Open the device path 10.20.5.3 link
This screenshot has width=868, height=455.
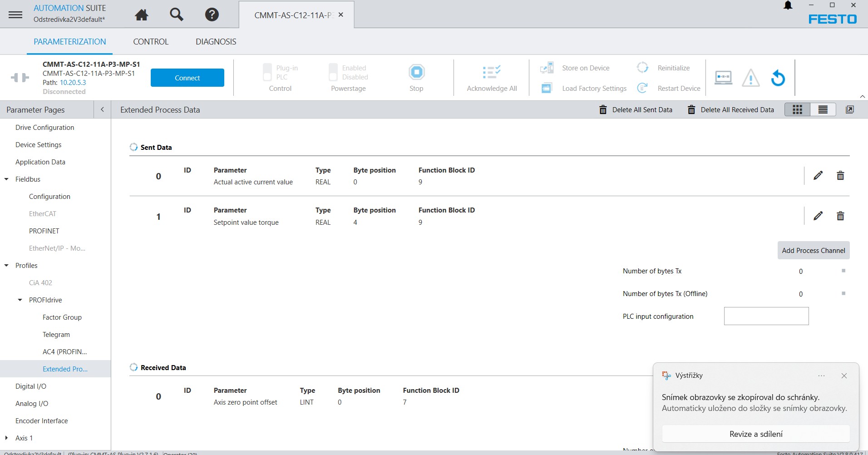coord(73,83)
